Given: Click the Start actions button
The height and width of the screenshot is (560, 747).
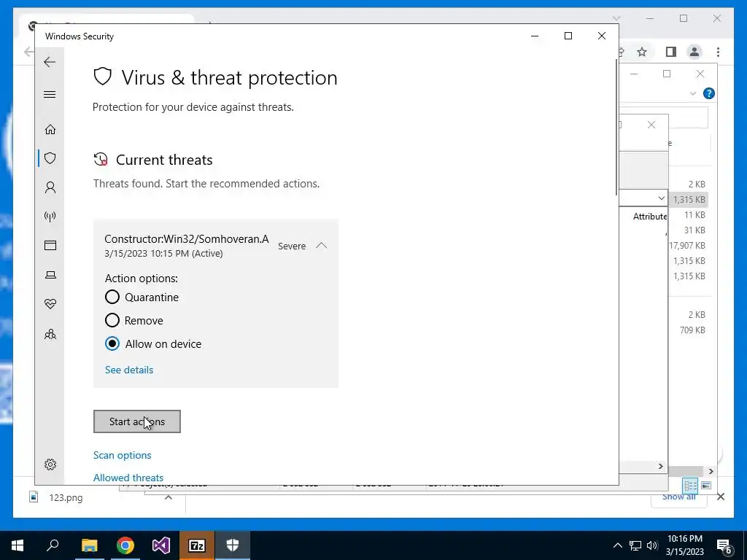Looking at the screenshot, I should coord(136,421).
